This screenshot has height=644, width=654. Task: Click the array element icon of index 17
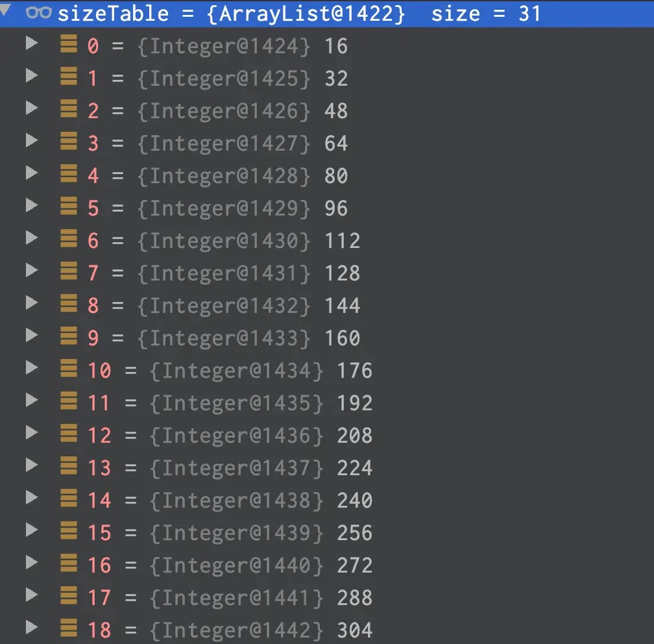click(x=69, y=595)
